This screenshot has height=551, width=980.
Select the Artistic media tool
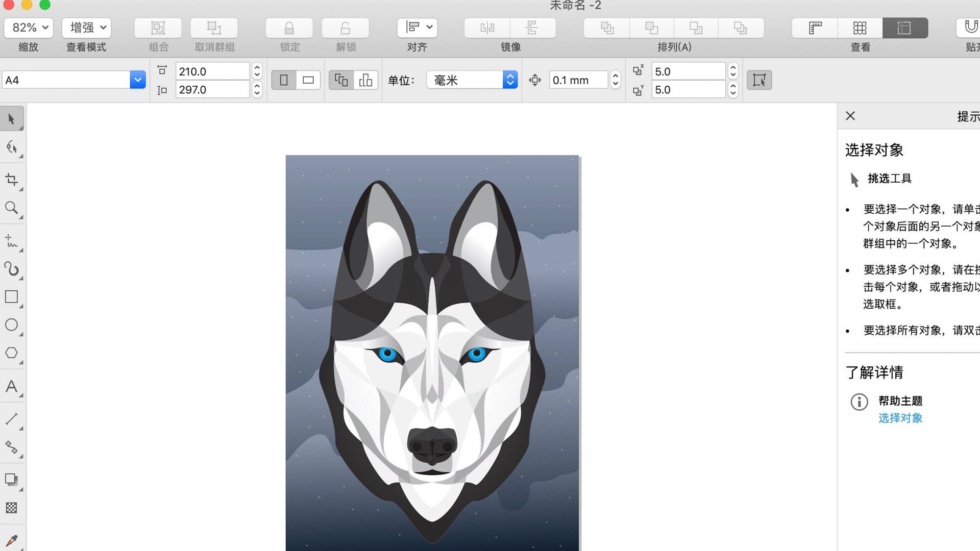pyautogui.click(x=12, y=269)
